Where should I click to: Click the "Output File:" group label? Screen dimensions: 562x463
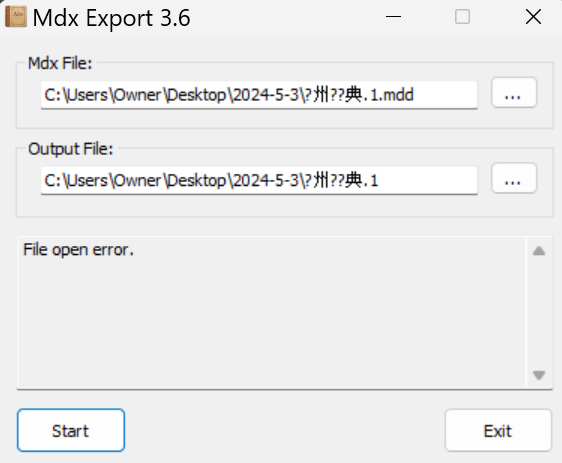point(71,149)
